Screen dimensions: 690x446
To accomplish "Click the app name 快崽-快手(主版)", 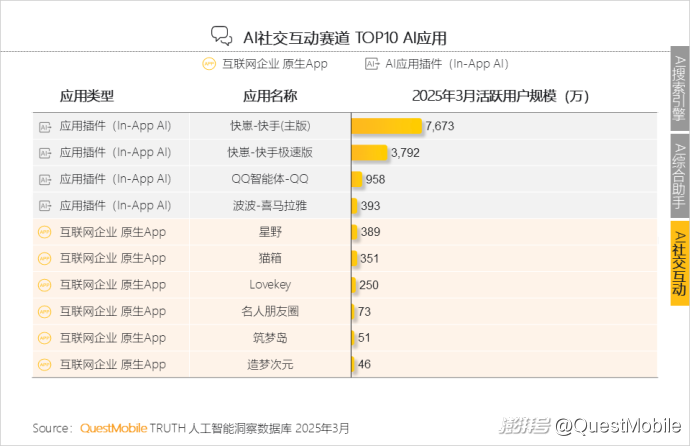I will click(x=270, y=126).
